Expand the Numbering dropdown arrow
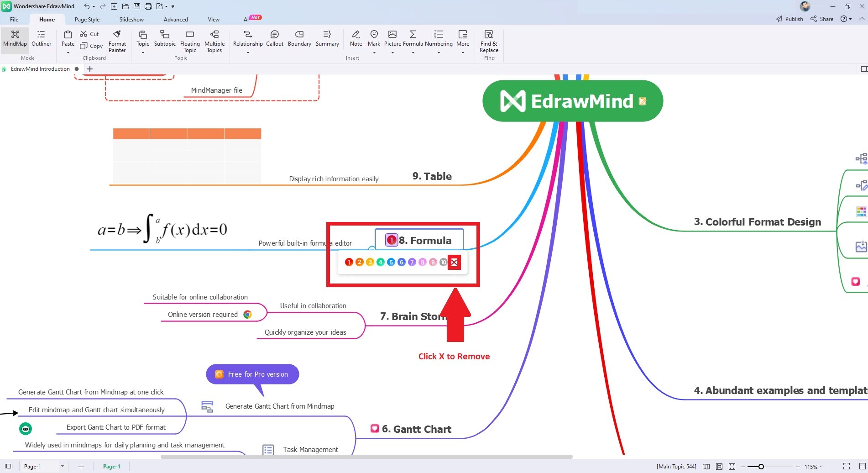 tap(439, 53)
